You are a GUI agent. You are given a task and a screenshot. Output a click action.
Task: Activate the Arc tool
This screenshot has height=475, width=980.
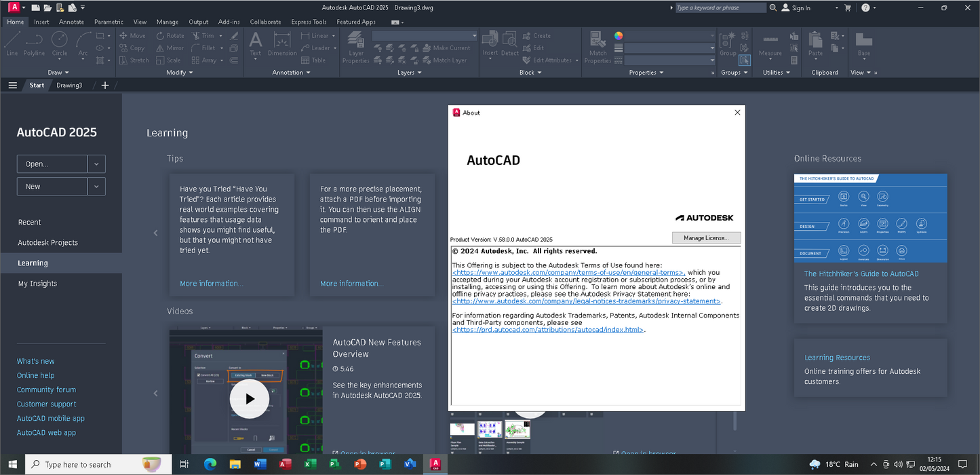[x=83, y=44]
